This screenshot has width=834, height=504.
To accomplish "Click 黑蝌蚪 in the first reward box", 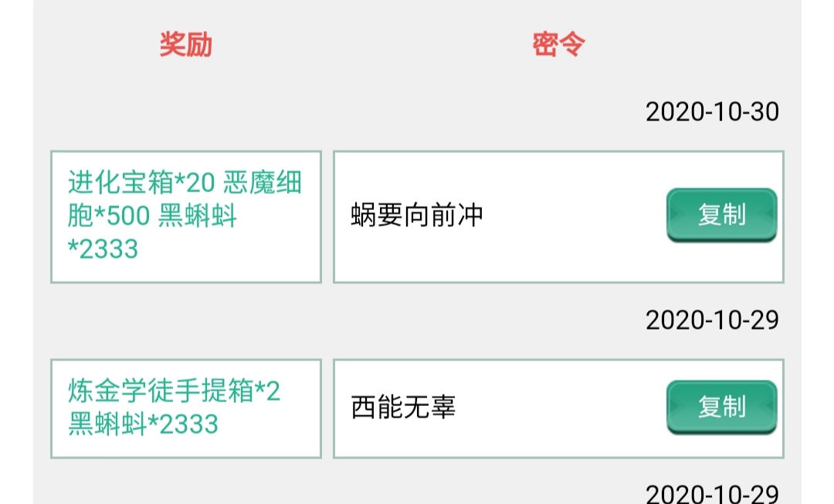I will (x=198, y=217).
